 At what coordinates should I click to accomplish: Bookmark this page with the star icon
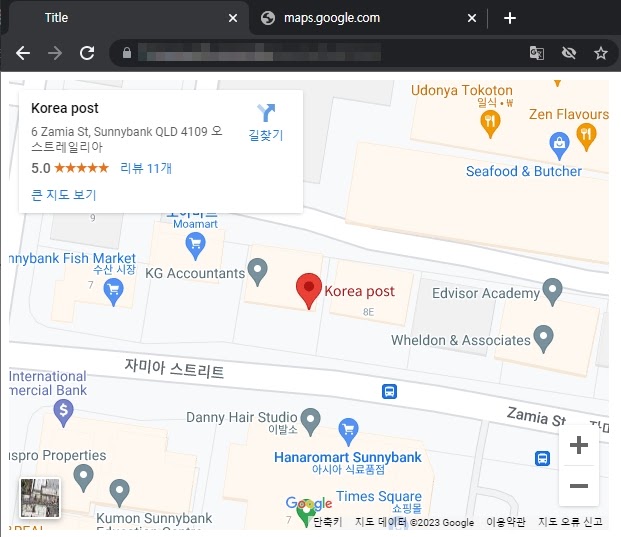coord(600,53)
